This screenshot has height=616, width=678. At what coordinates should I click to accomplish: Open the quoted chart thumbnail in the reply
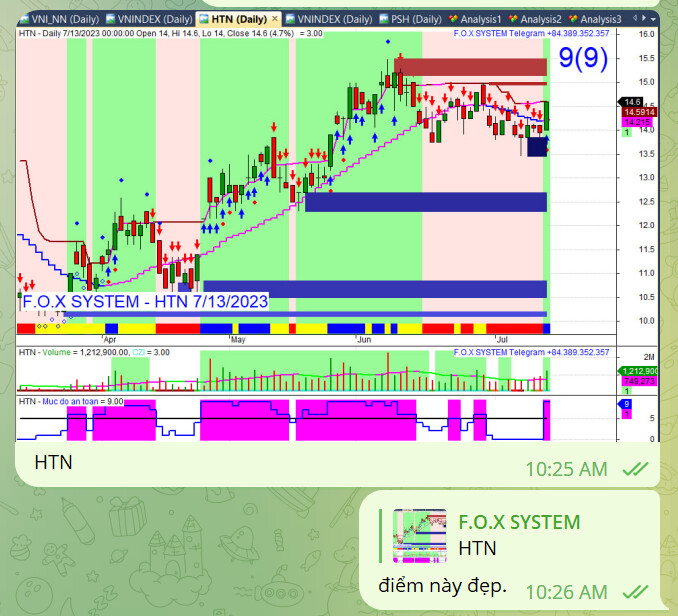pos(419,536)
